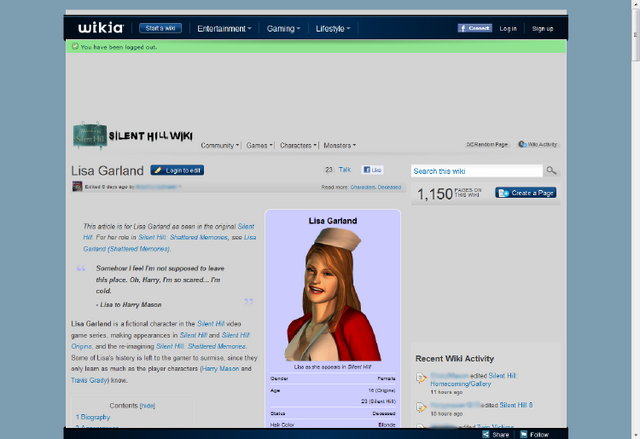This screenshot has height=439, width=640.
Task: Click the editor avatar thumbnail
Action: pyautogui.click(x=77, y=186)
